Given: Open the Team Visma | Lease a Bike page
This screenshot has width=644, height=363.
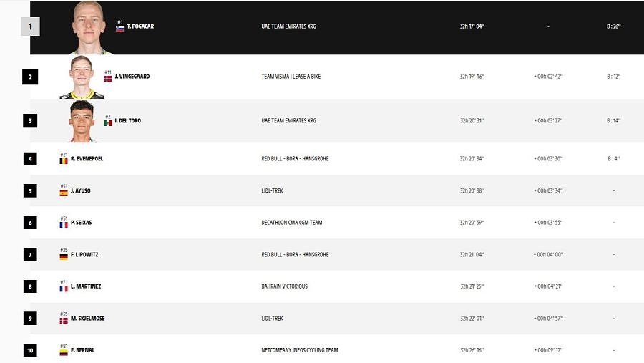Looking at the screenshot, I should tap(291, 77).
